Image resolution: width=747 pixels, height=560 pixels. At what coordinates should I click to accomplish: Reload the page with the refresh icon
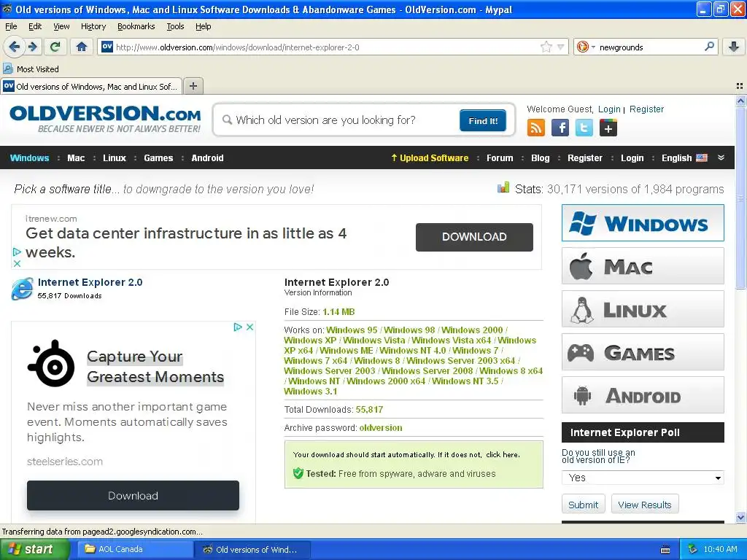click(x=55, y=47)
